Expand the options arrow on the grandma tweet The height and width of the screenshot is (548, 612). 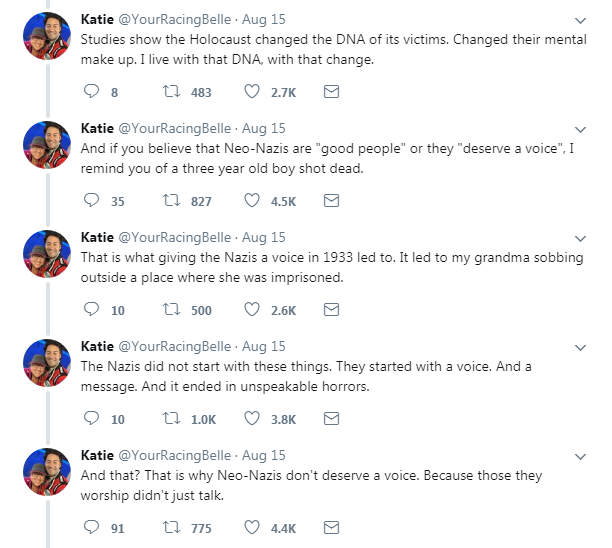pos(581,238)
